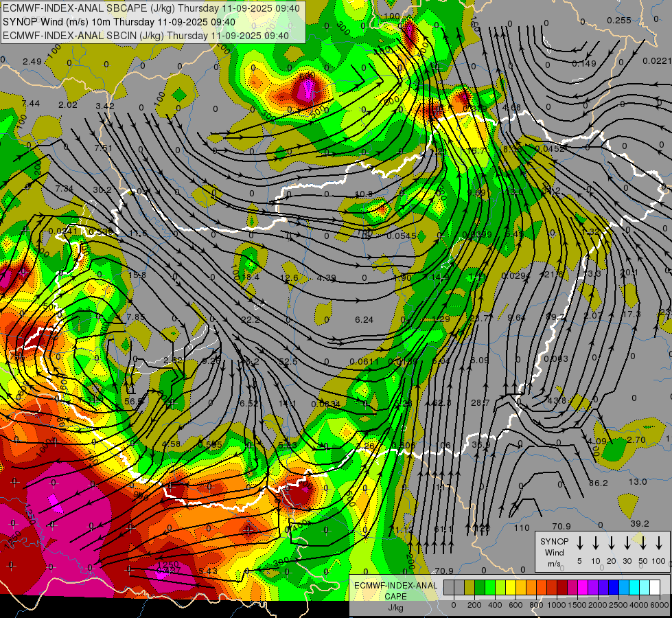Pick the pure blue swatch in the CAPE legend
The width and height of the screenshot is (672, 618).
(x=614, y=588)
